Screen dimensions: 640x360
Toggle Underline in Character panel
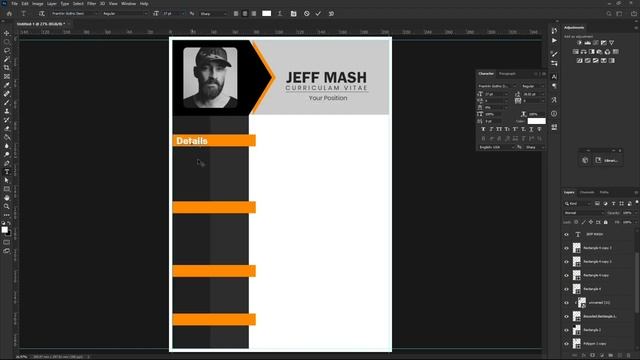click(x=531, y=129)
